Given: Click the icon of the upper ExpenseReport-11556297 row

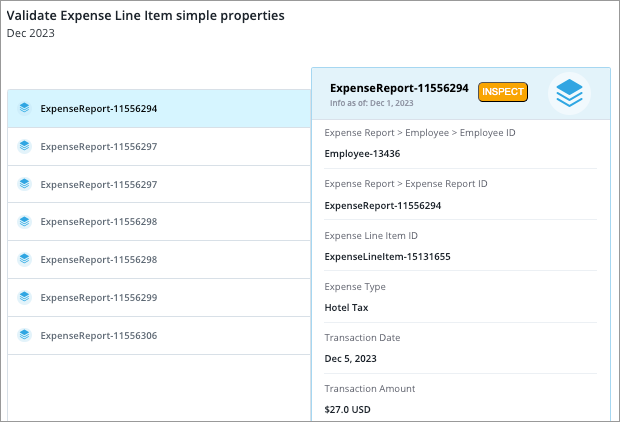Looking at the screenshot, I should click(x=25, y=146).
